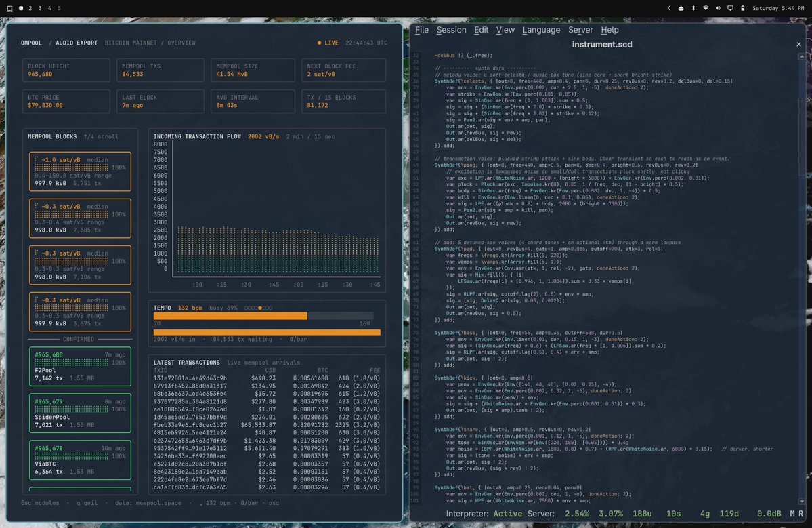This screenshot has height=528, width=812.
Task: Click the editor scrollbar up arrow
Action: click(x=802, y=56)
